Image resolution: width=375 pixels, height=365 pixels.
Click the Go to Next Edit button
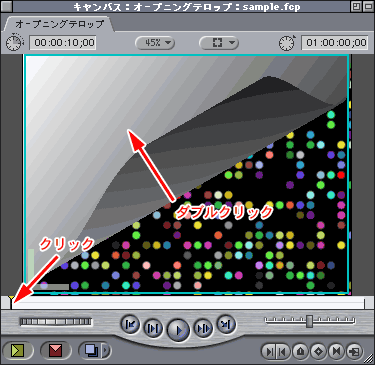pos(226,324)
